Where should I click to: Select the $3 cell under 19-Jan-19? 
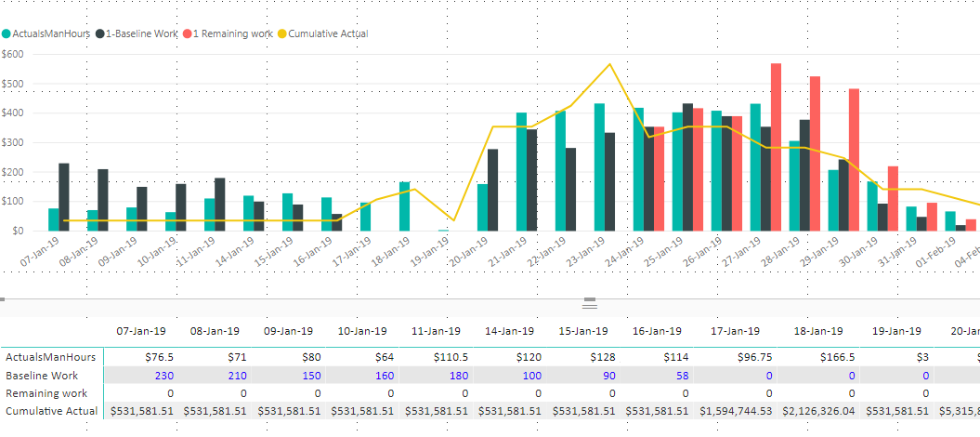pos(921,357)
